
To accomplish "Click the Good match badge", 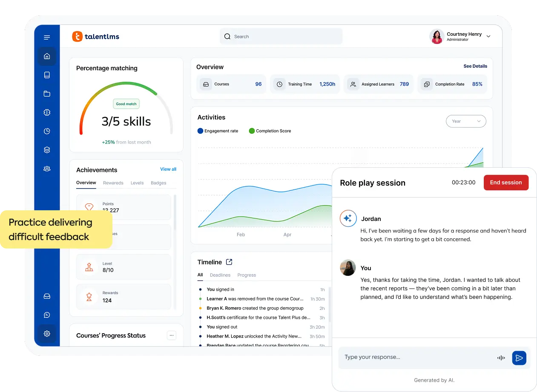I will pyautogui.click(x=126, y=104).
